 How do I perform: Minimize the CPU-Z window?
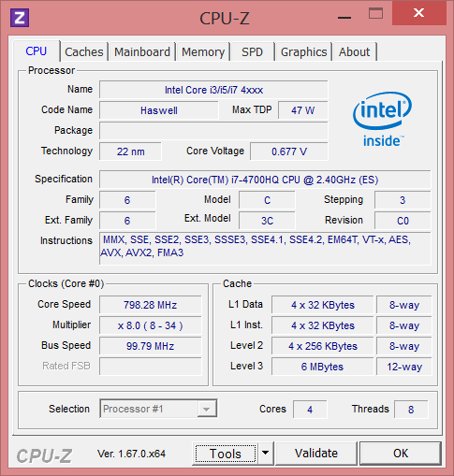(344, 18)
